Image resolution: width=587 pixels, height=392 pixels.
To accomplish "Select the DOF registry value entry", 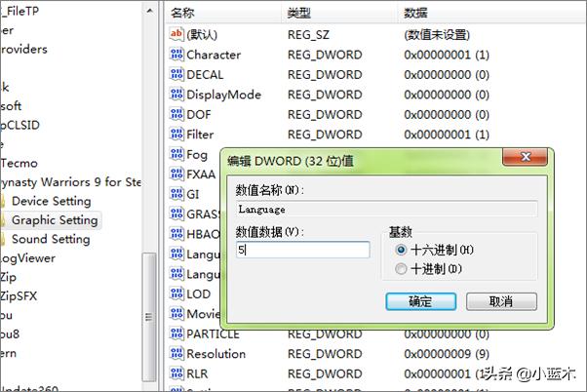I will coord(199,114).
